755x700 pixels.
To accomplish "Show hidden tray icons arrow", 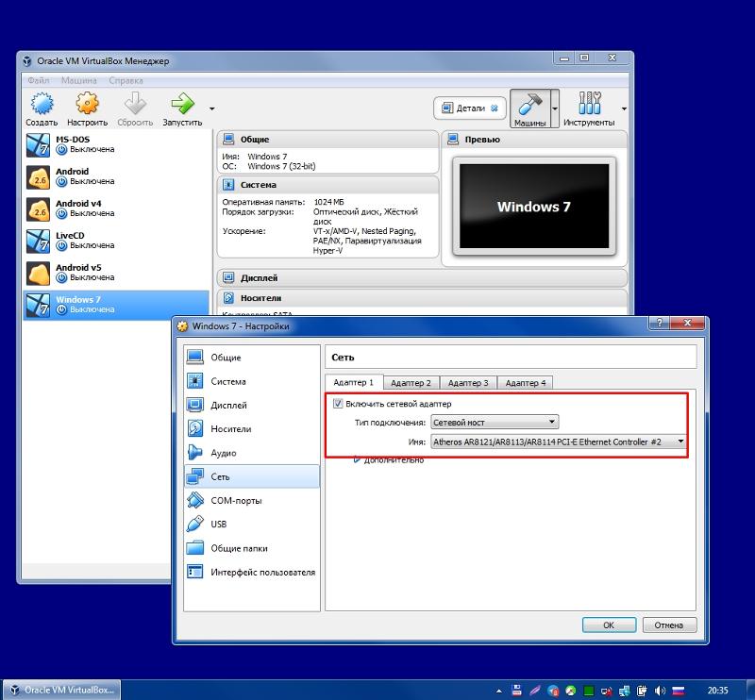I will tap(499, 692).
